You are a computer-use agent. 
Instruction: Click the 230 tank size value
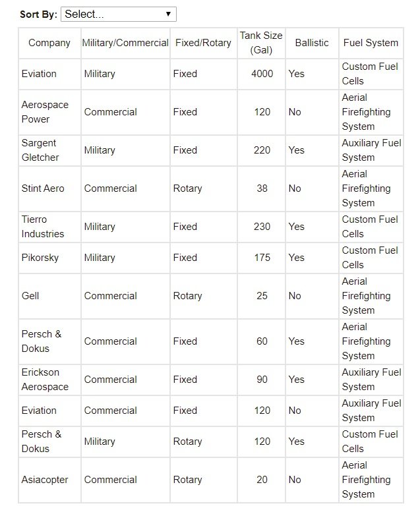point(262,227)
